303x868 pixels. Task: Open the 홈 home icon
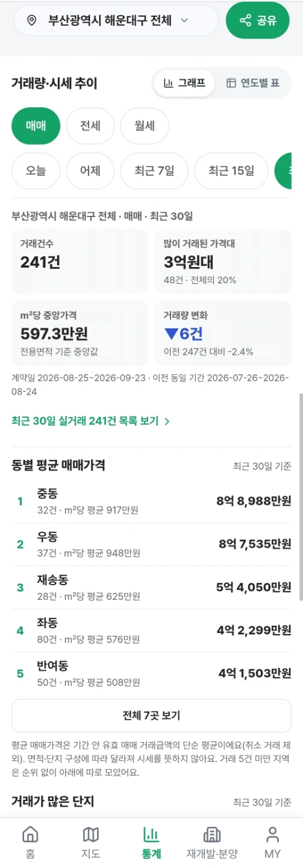click(30, 835)
